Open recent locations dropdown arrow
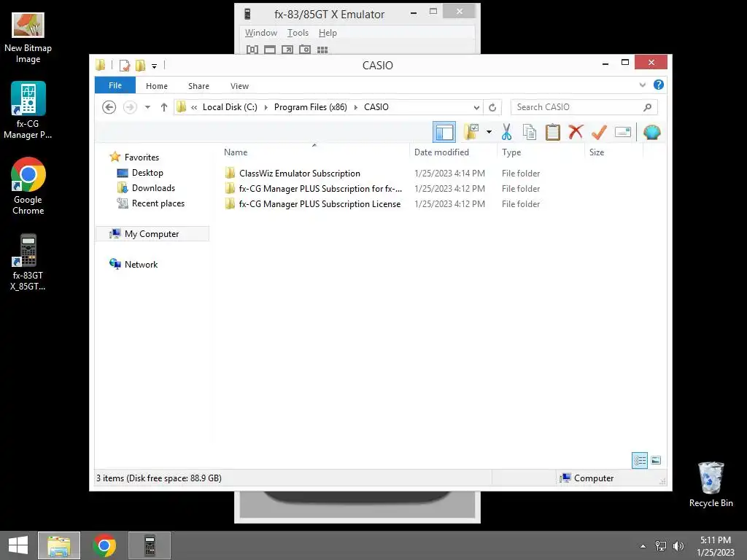 (x=147, y=107)
